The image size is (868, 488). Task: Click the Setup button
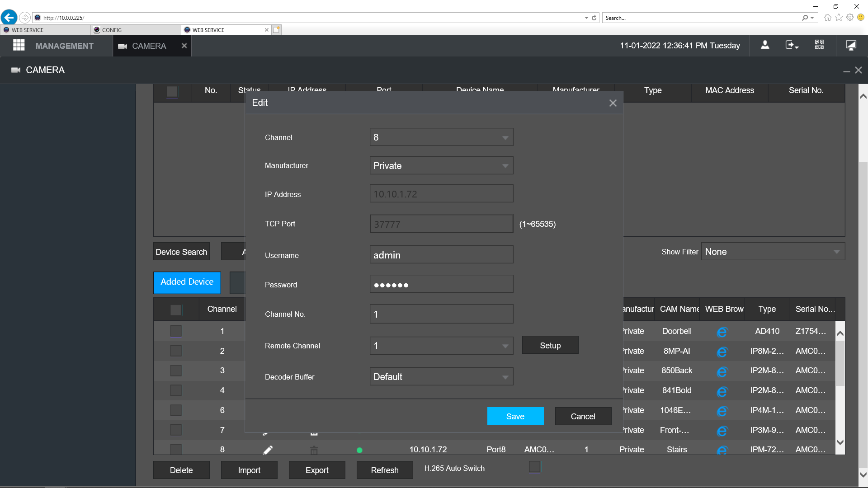(x=550, y=345)
